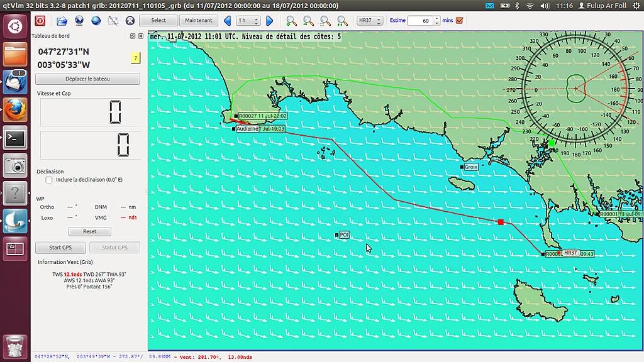Open the clock showing 11:16
Image resolution: width=644 pixels, height=362 pixels.
[x=564, y=6]
